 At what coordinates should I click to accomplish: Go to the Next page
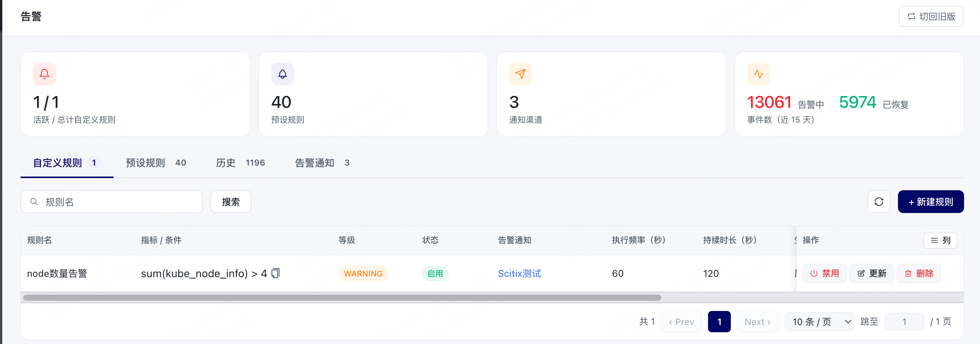click(x=757, y=322)
